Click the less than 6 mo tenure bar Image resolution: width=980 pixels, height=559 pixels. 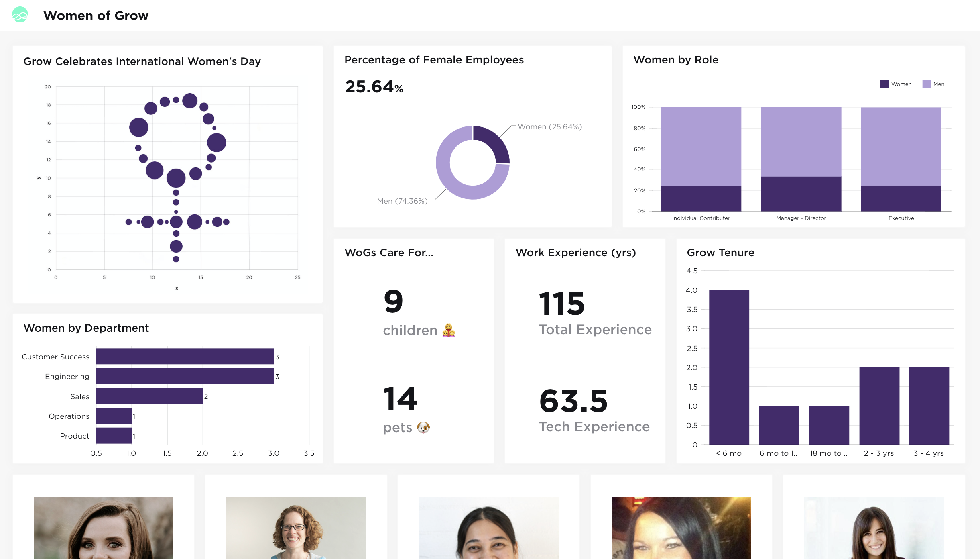(x=729, y=367)
